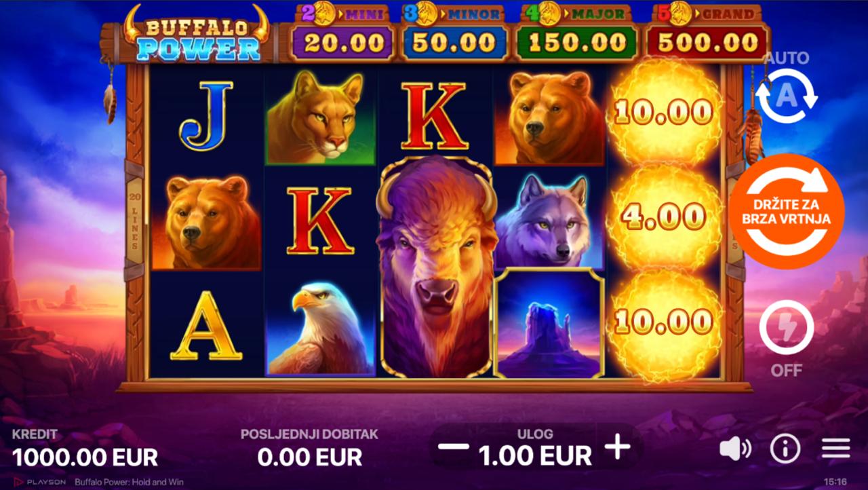Click the large buffalo symbol
The image size is (868, 490).
click(x=437, y=266)
